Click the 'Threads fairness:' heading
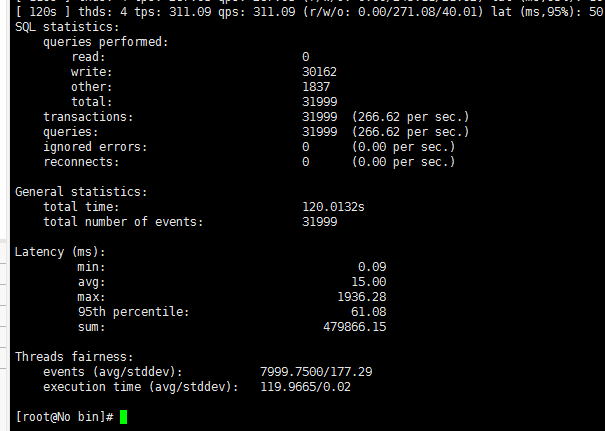The image size is (605, 431). [x=74, y=357]
